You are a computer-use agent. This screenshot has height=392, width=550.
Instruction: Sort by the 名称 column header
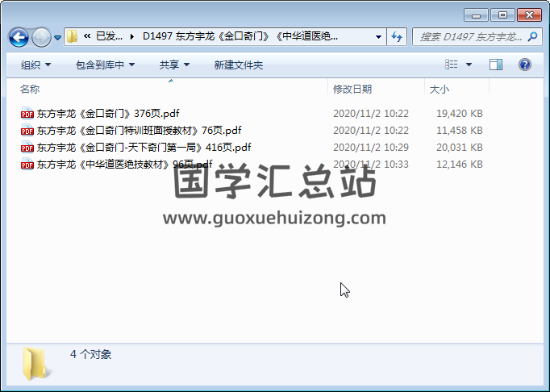(x=30, y=90)
